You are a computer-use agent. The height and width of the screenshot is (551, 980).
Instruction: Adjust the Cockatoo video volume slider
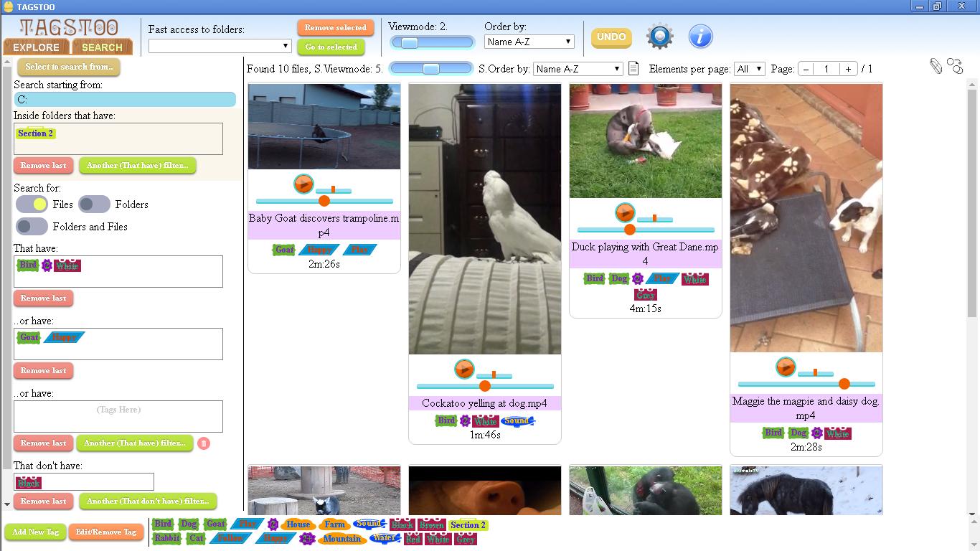494,375
